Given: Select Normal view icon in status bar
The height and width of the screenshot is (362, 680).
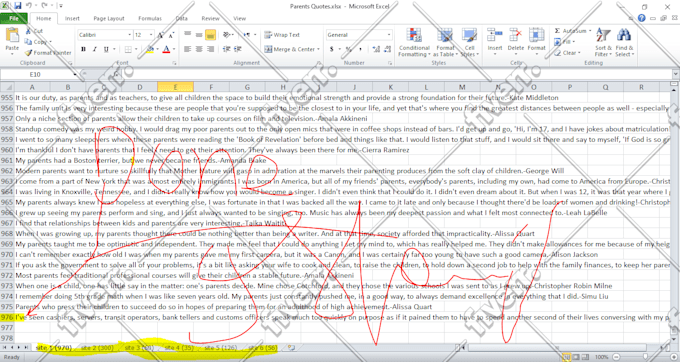Looking at the screenshot, I should pyautogui.click(x=566, y=357).
